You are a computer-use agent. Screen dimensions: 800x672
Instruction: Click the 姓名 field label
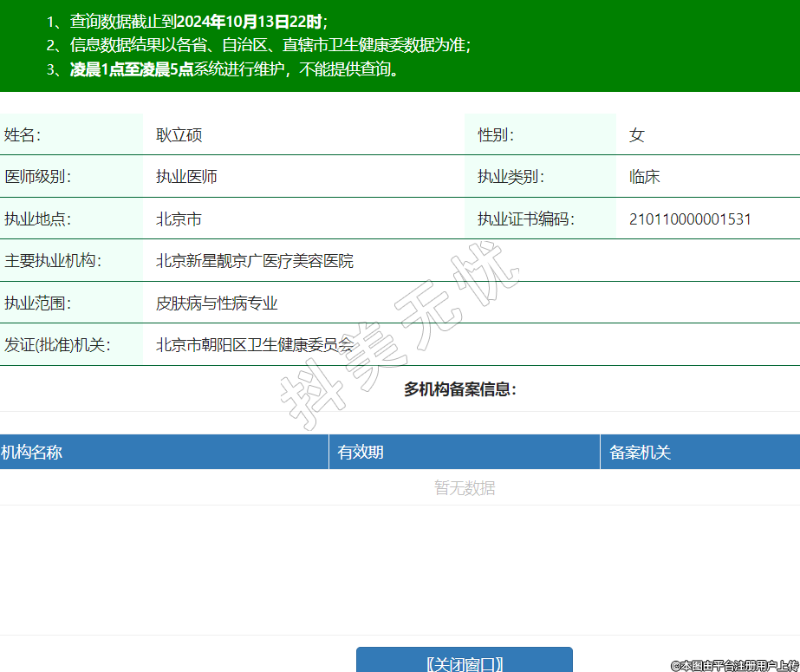[23, 135]
